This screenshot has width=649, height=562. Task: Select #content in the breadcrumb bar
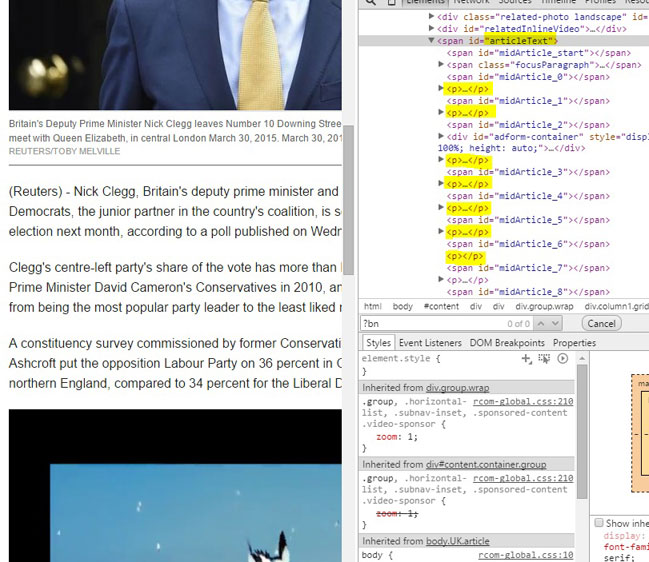pyautogui.click(x=441, y=306)
